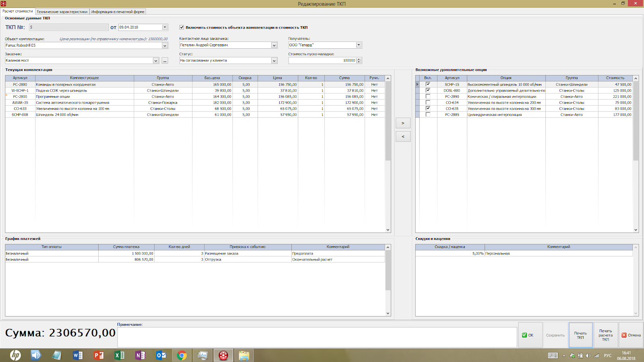644x362 pixels.
Task: Confirm with the OK button
Action: pos(530,335)
